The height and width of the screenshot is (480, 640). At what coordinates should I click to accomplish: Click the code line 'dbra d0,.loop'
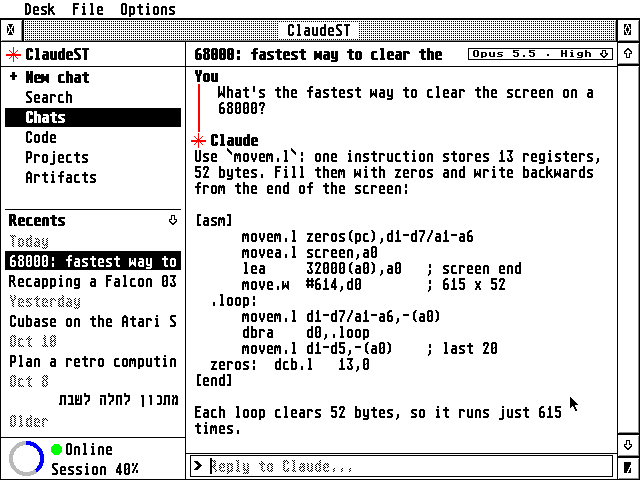coord(306,333)
